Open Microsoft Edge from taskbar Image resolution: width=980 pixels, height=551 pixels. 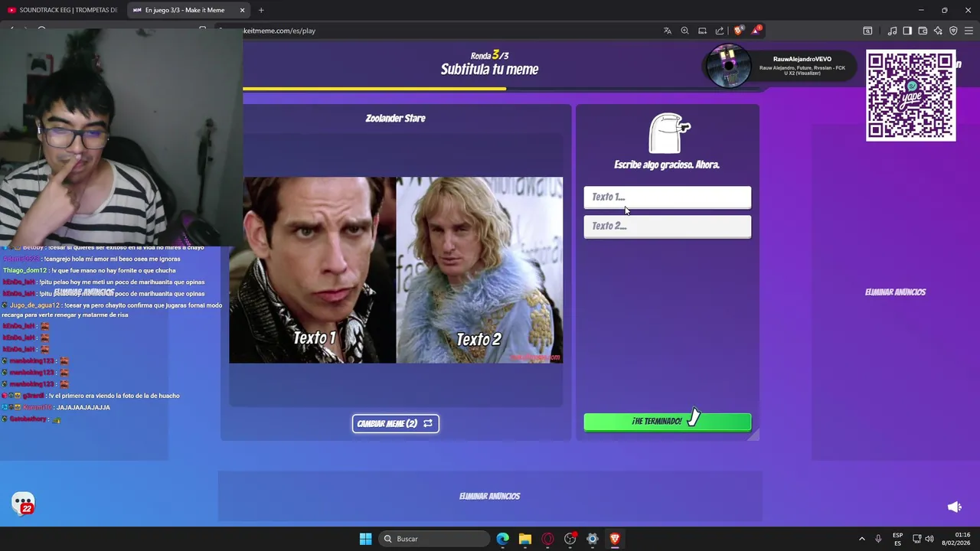pyautogui.click(x=502, y=539)
